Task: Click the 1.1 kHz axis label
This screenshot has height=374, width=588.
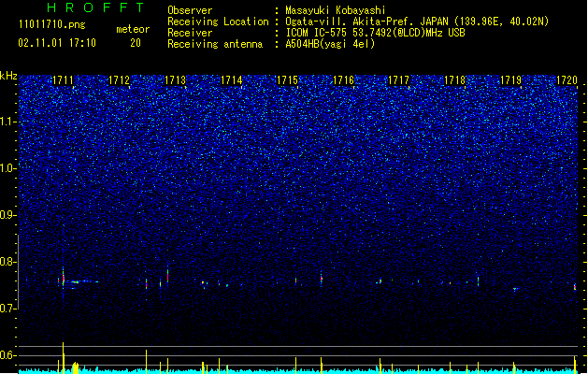Action: [7, 122]
